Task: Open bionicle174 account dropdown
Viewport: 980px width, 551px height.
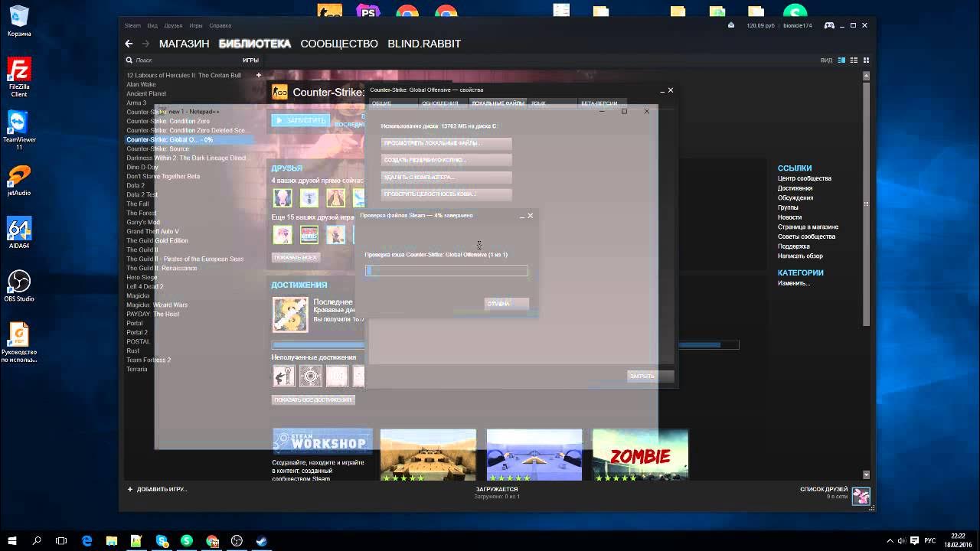Action: (x=797, y=25)
